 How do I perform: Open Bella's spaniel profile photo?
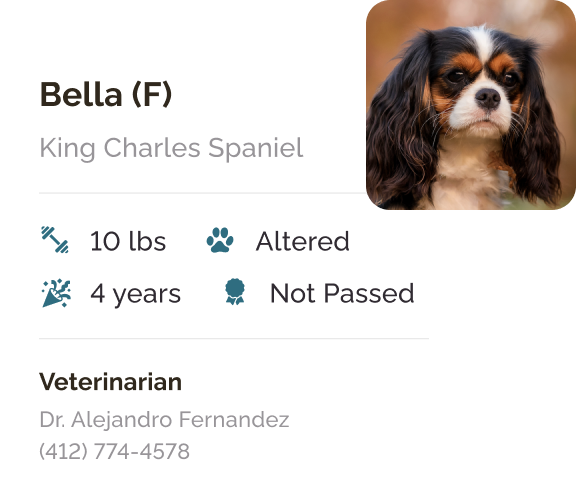pos(471,105)
